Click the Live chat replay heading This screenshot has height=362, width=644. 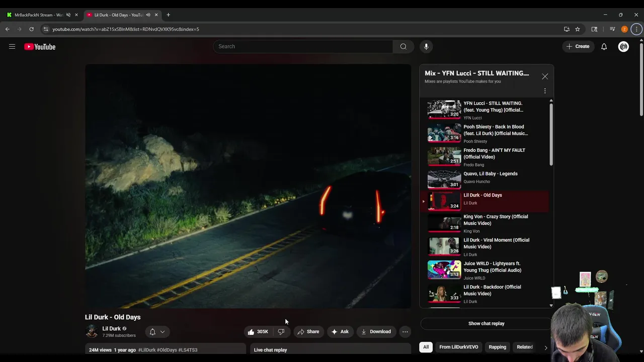pos(270,350)
